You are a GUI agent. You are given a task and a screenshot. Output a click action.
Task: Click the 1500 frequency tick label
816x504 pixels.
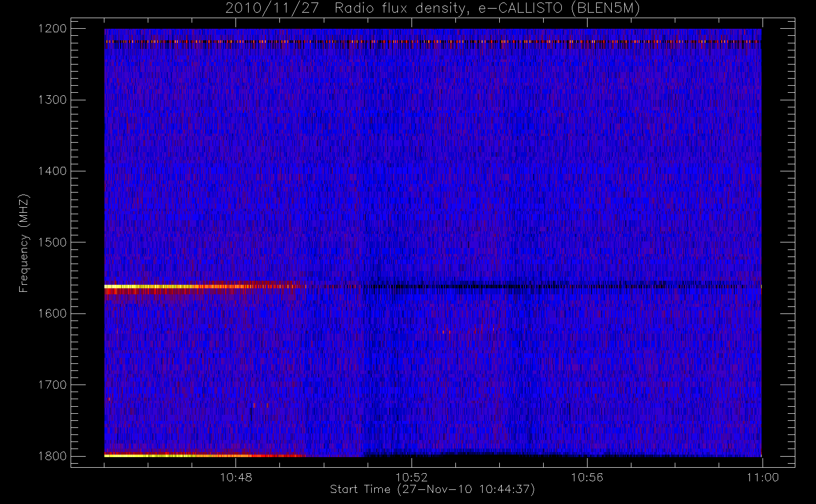(52, 242)
